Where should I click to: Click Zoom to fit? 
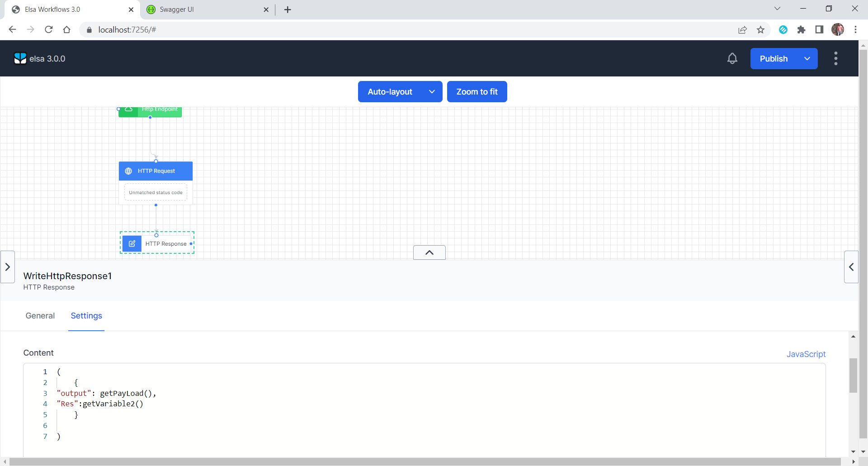[x=477, y=92]
